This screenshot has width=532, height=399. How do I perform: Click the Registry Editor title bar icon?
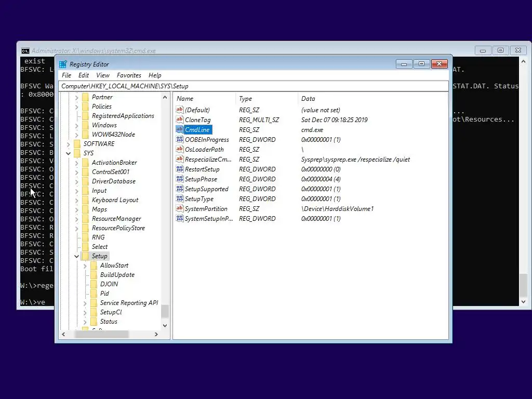click(x=63, y=64)
